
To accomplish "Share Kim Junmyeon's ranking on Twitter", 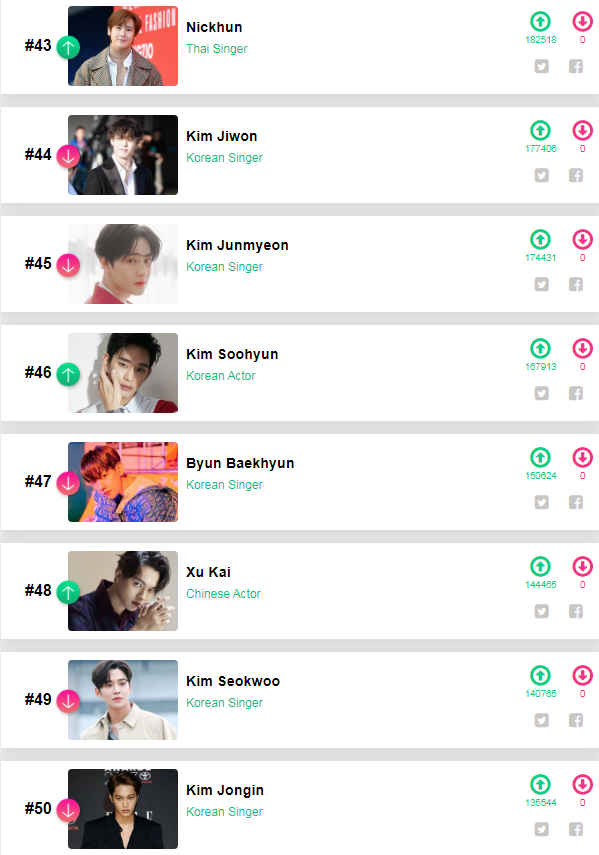I will 541,284.
